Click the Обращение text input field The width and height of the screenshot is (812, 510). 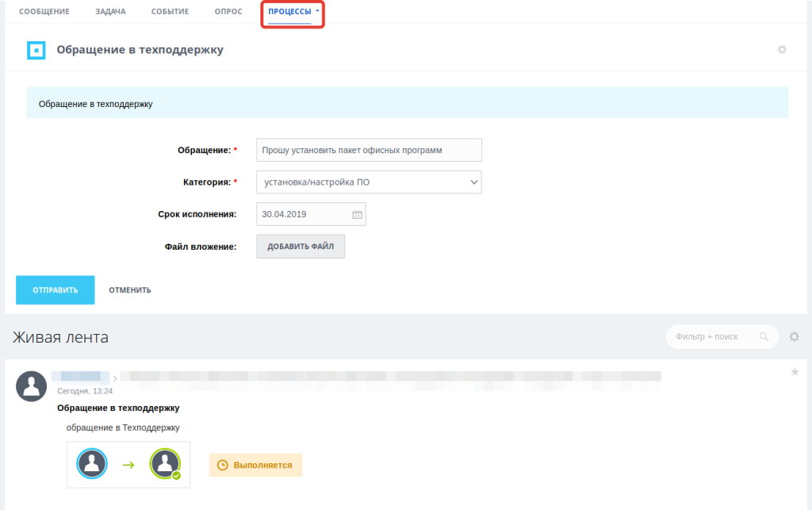coord(369,150)
